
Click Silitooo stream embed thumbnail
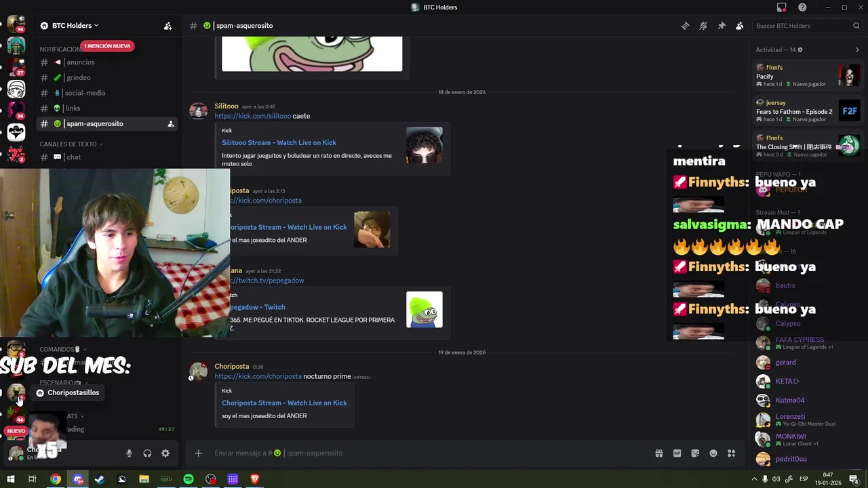(425, 145)
